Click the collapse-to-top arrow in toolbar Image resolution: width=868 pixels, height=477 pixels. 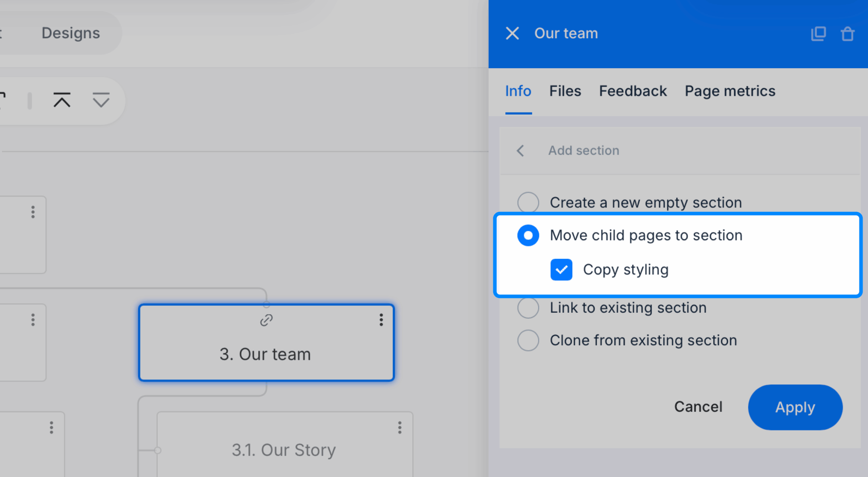click(x=62, y=100)
